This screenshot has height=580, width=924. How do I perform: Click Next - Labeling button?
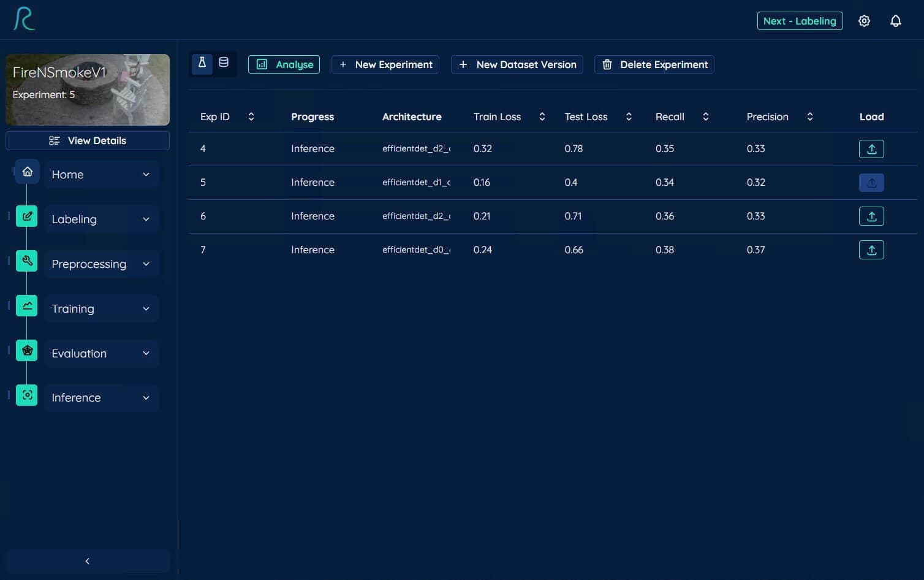(800, 21)
